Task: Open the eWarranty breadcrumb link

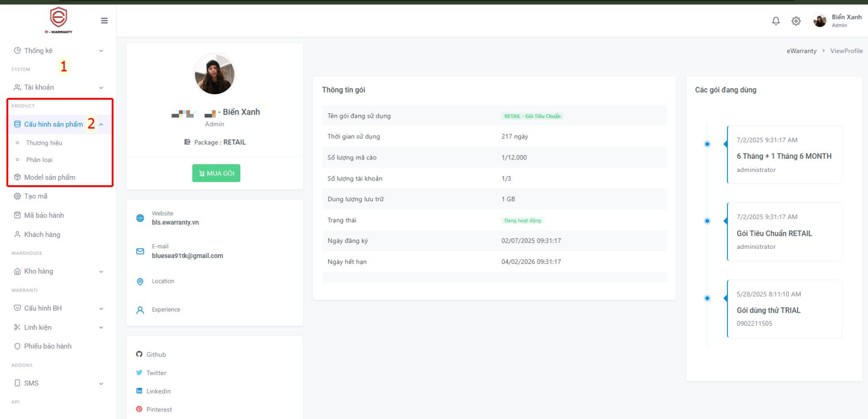Action: (801, 51)
